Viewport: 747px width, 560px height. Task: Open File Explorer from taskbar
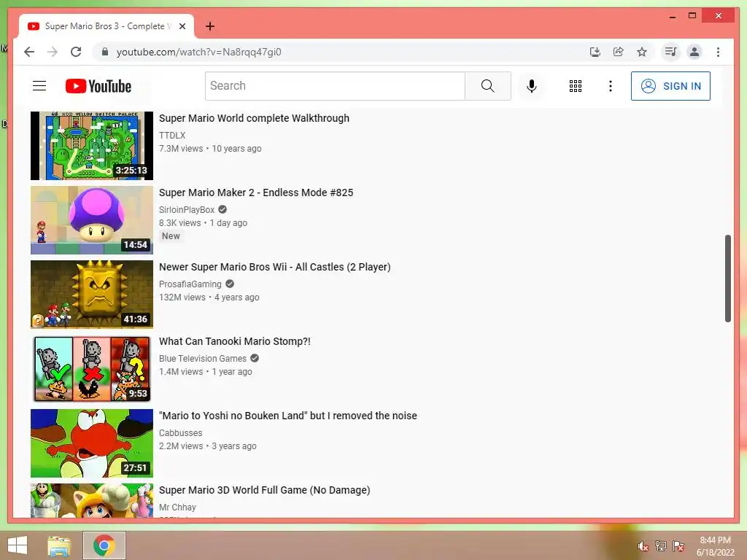tap(59, 545)
